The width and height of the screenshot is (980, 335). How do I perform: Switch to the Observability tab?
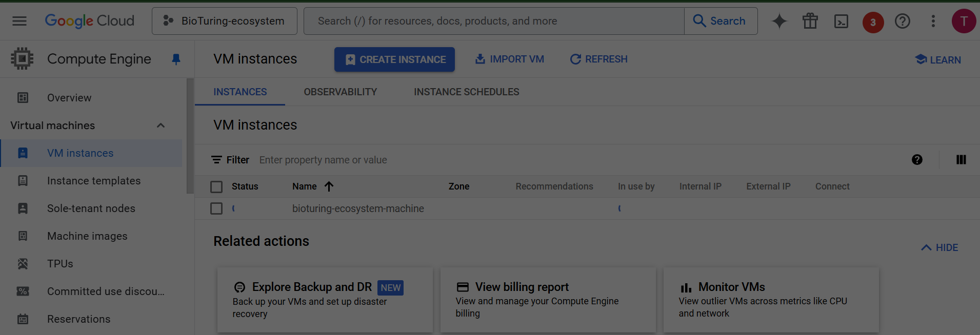340,92
